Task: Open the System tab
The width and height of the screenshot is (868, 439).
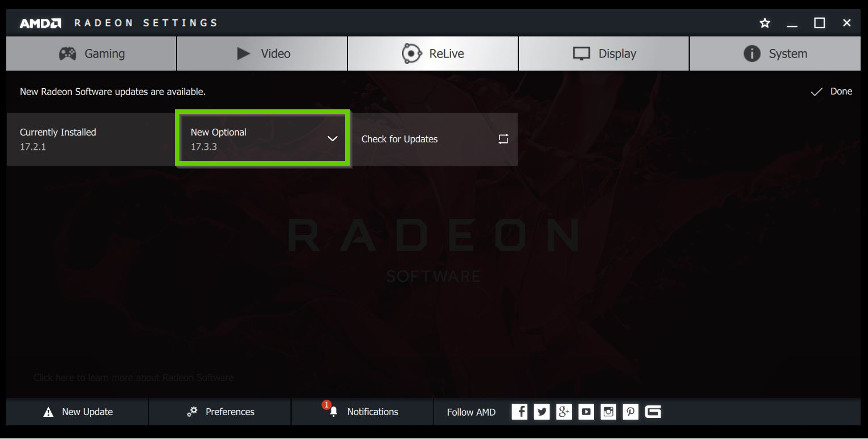Action: (775, 54)
